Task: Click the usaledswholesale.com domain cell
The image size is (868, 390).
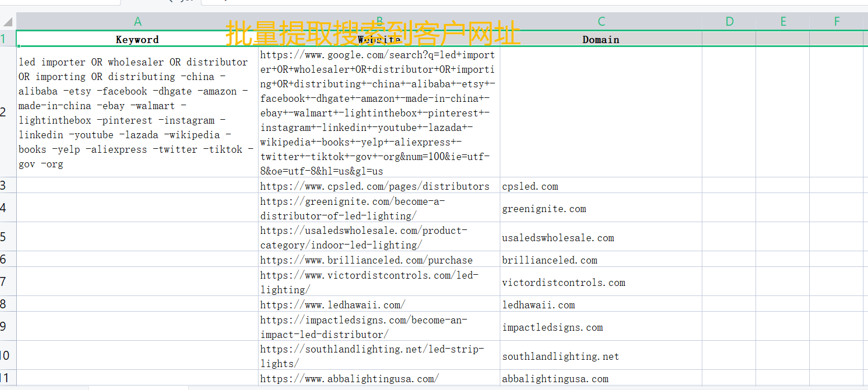Action: pyautogui.click(x=601, y=237)
